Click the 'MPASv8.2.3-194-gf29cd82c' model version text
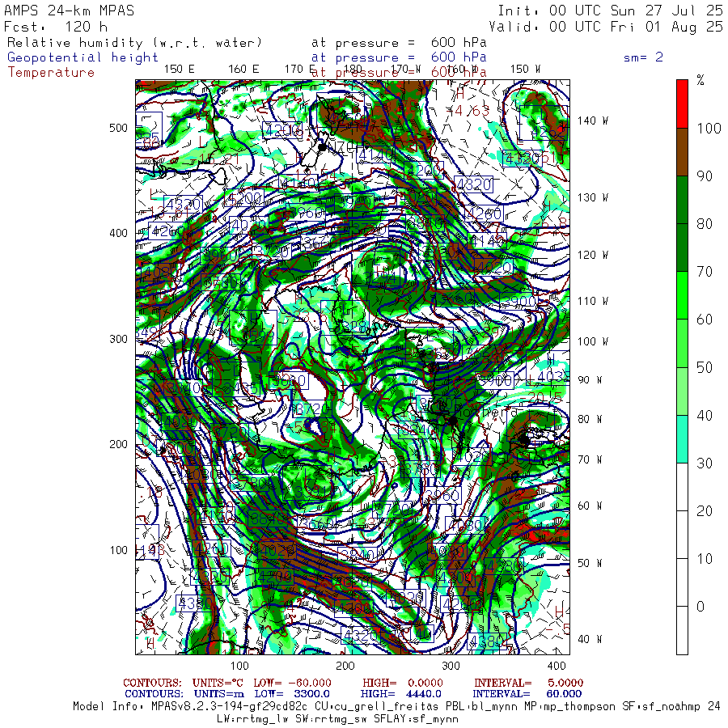 point(229,707)
